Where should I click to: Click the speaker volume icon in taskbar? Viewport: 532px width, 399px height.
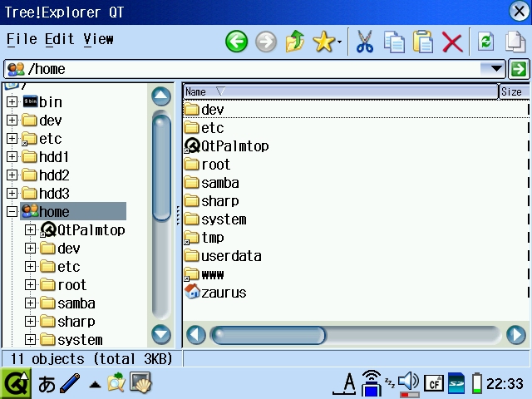[408, 382]
